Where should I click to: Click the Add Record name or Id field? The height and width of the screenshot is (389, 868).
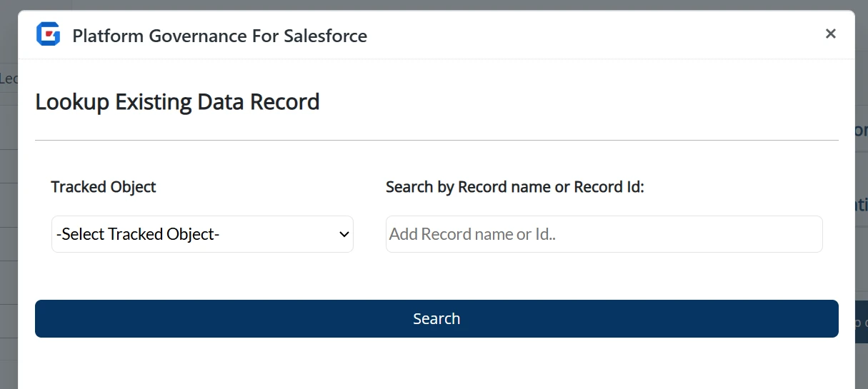click(604, 234)
